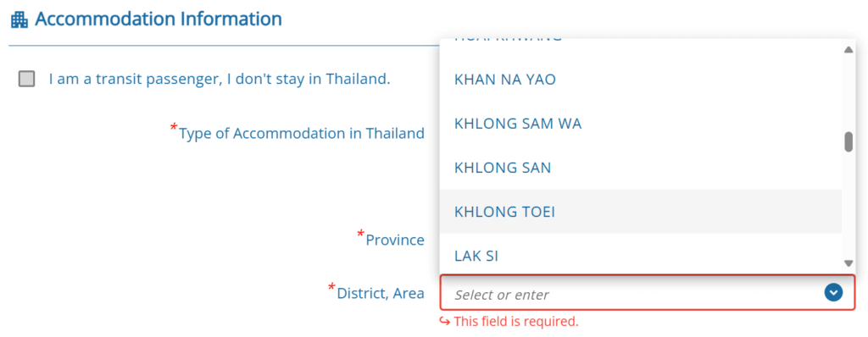Click the red arrow icon beside error message
The height and width of the screenshot is (337, 868).
[x=444, y=321]
